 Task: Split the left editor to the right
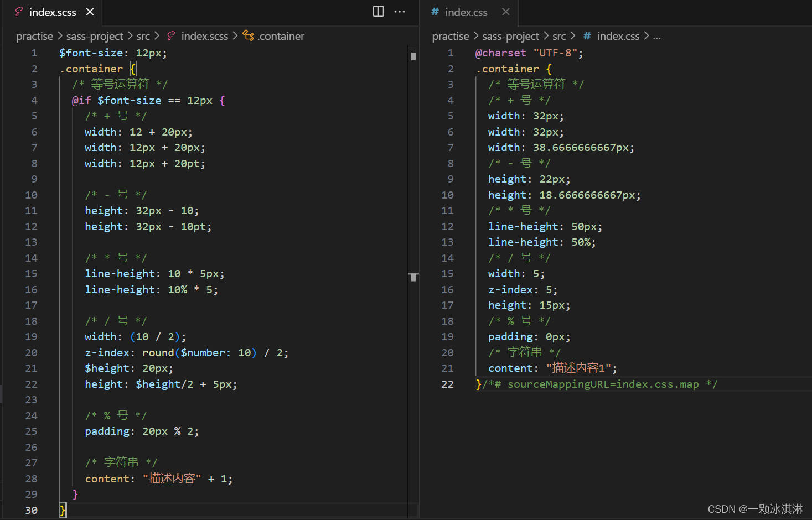click(379, 11)
